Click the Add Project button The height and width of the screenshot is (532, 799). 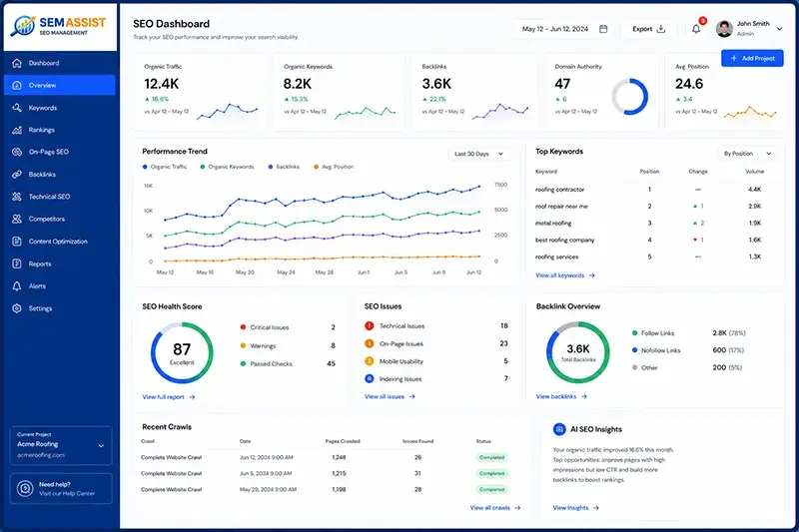click(752, 58)
